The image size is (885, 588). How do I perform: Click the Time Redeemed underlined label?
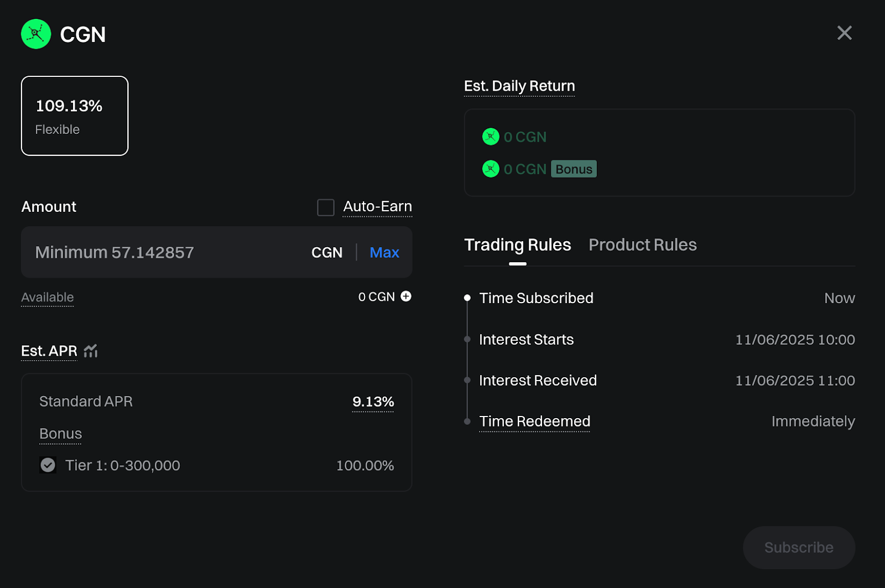coord(534,422)
